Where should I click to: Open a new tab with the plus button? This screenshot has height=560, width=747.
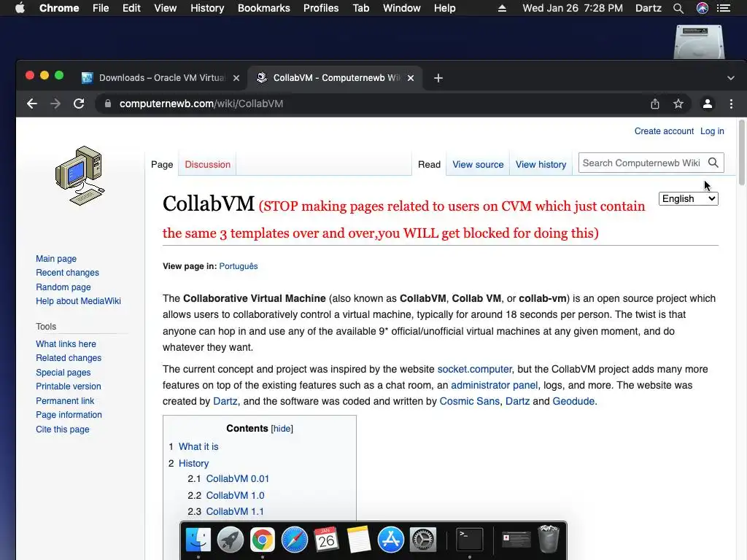pos(438,78)
